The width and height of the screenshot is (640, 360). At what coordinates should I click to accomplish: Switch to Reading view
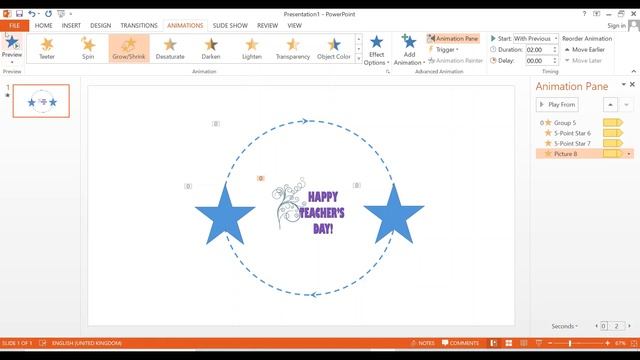[524, 343]
